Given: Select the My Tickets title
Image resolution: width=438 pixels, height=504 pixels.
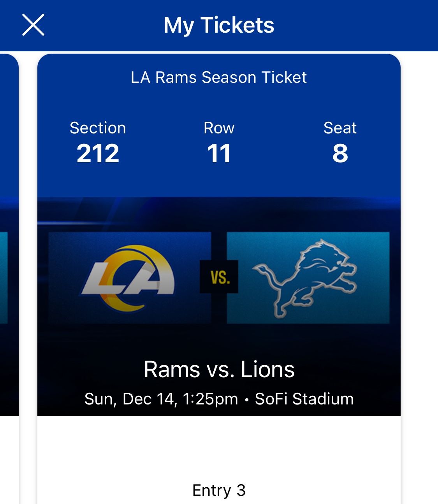Looking at the screenshot, I should pos(219,25).
